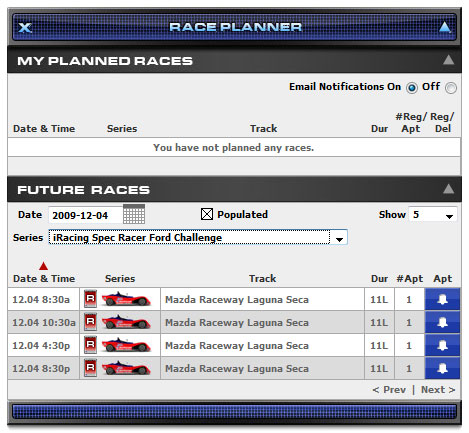The image size is (469, 433).
Task: Click the R license badge in 8:30p row
Action: tap(90, 368)
